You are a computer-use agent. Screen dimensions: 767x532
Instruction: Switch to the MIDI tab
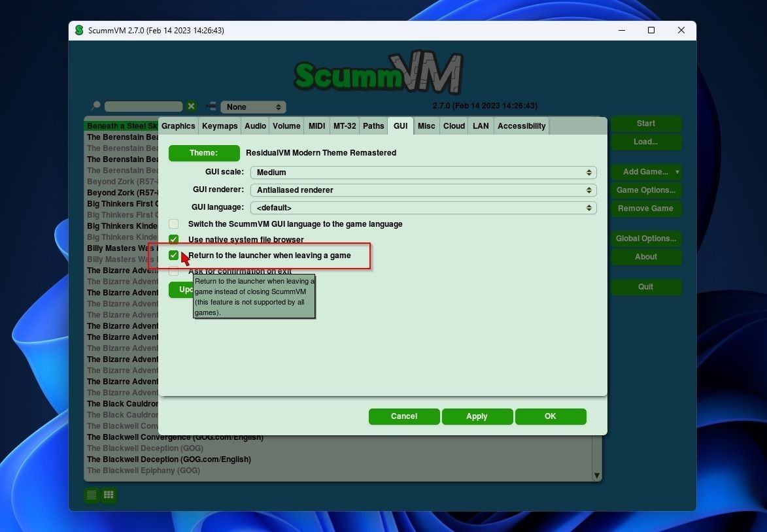316,126
